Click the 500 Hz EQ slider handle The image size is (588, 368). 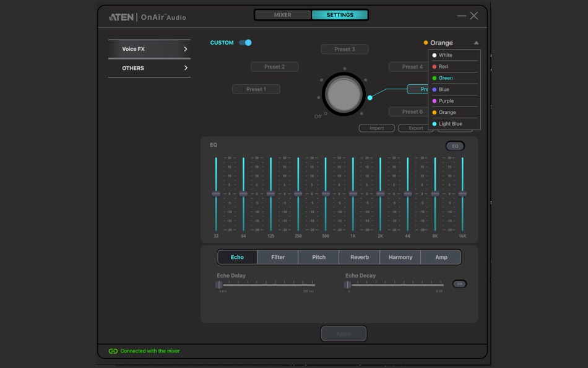(x=326, y=194)
